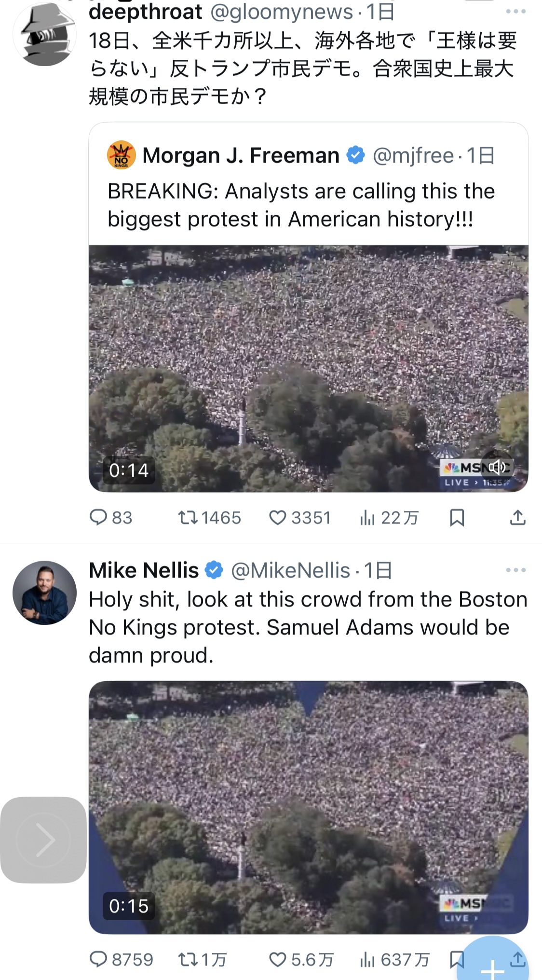Screen dimensions: 542x980
Task: Unmute the Morgan J. Freeman video
Action: point(497,467)
